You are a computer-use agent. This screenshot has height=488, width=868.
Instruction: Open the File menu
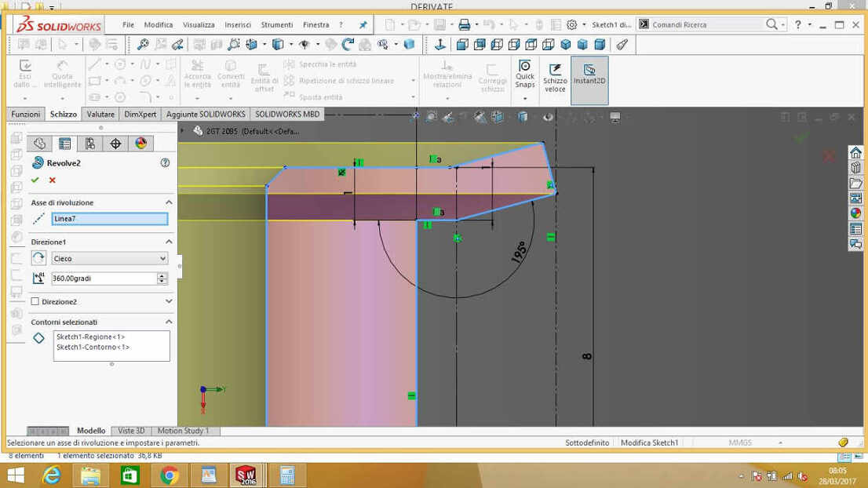[x=129, y=25]
